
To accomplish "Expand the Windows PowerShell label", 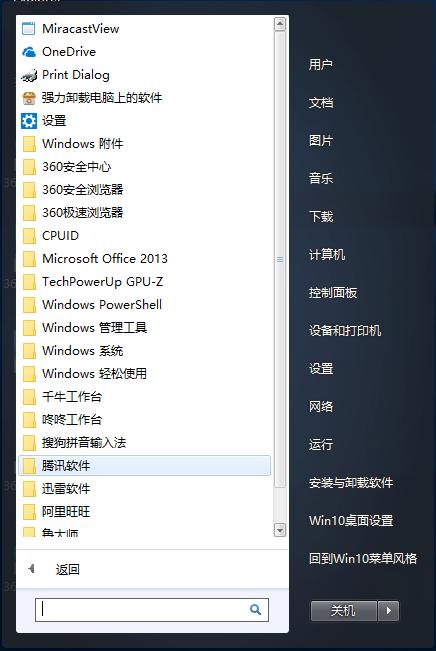I will (102, 305).
